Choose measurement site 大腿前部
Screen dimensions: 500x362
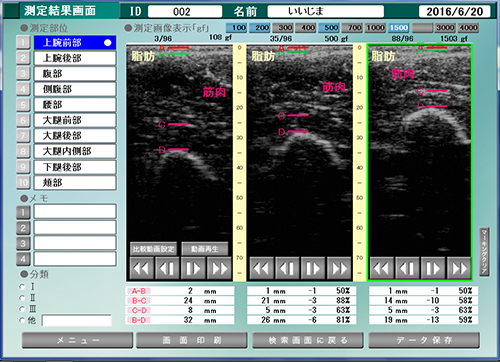tap(75, 120)
